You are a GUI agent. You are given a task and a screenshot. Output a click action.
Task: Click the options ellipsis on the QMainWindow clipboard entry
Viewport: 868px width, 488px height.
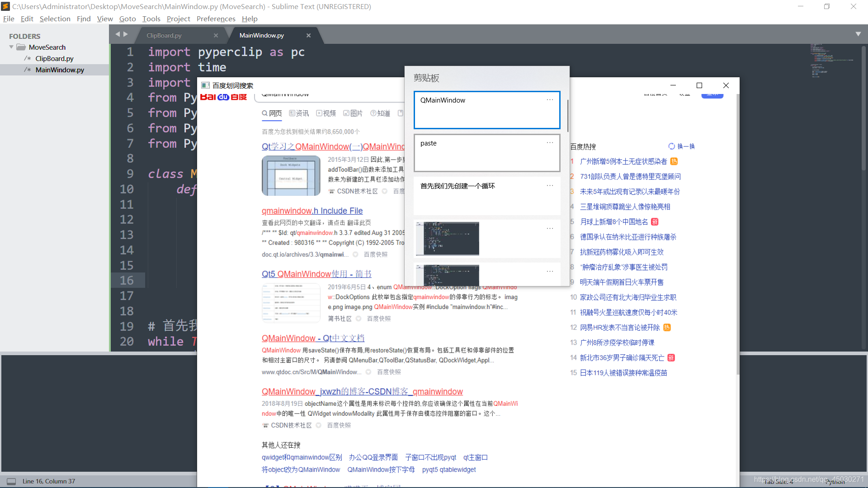(550, 99)
